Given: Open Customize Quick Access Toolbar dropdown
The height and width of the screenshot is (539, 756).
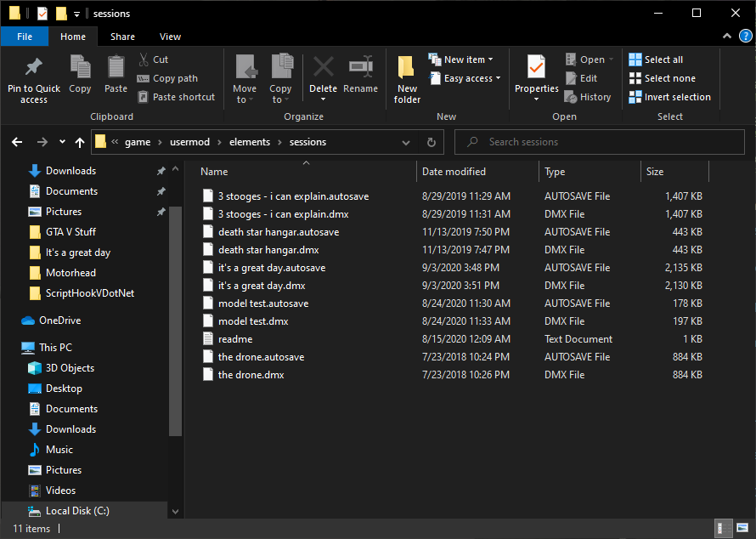Looking at the screenshot, I should pyautogui.click(x=76, y=14).
